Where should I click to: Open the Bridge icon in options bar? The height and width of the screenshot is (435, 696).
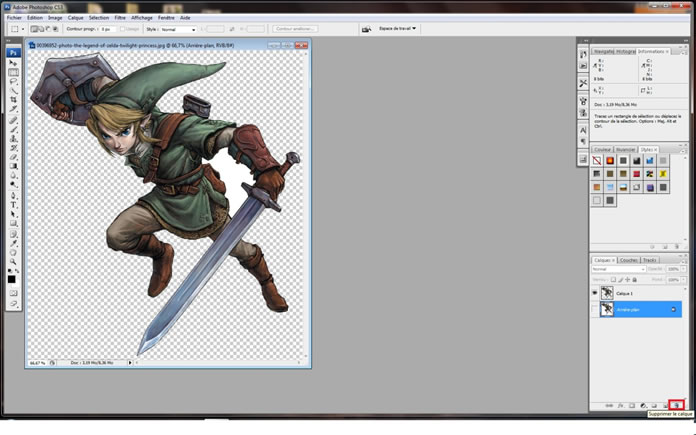coord(367,29)
